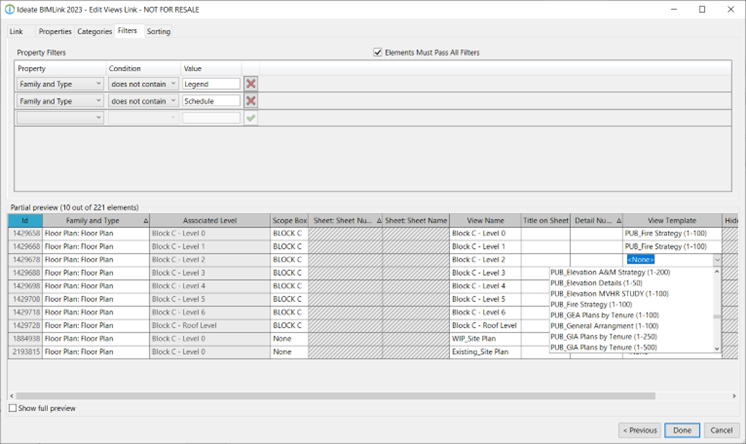Open Condition dropdown in Legend row

click(x=143, y=84)
